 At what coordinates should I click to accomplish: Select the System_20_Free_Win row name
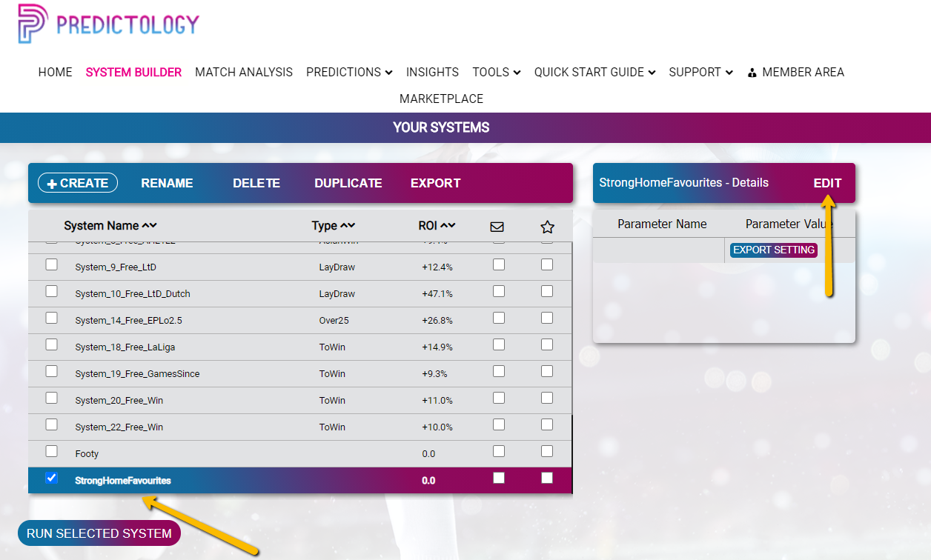point(119,401)
